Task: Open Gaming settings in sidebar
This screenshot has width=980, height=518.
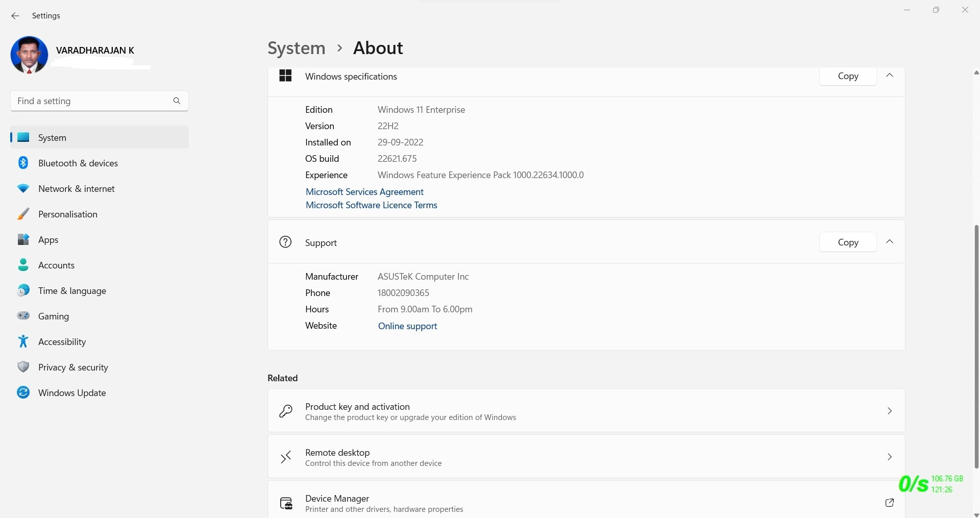Action: 100,316
